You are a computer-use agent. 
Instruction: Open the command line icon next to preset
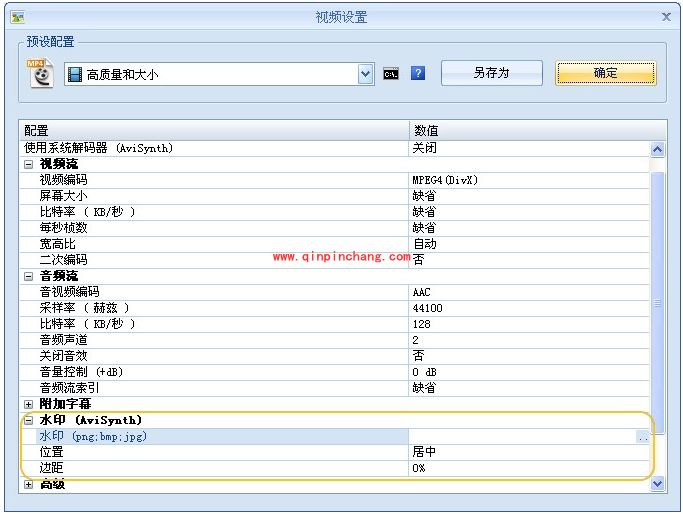tap(391, 74)
